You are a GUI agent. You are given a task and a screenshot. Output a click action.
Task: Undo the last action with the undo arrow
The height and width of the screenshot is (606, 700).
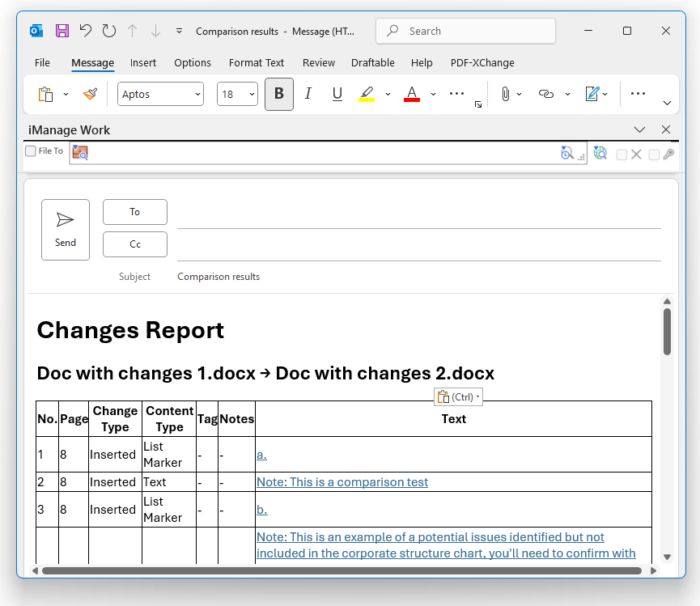tap(86, 31)
